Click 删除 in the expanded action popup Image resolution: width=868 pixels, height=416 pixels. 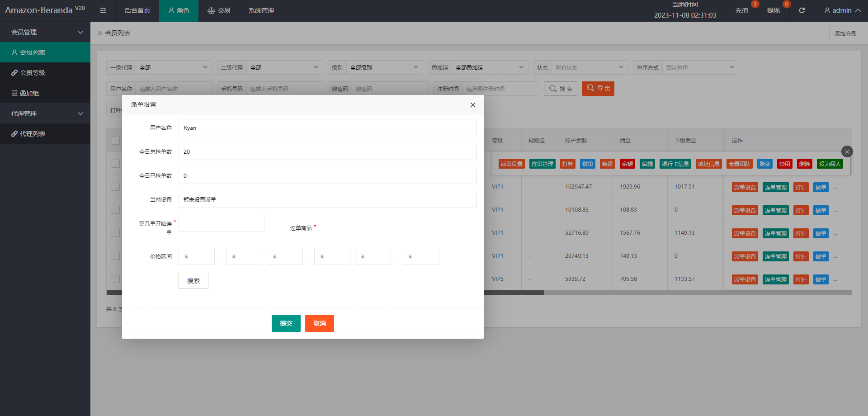(805, 164)
